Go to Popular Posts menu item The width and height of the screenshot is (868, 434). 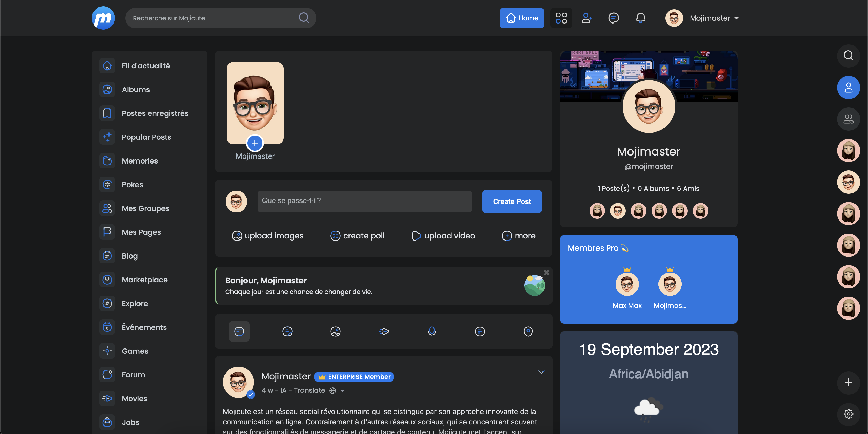click(x=146, y=137)
